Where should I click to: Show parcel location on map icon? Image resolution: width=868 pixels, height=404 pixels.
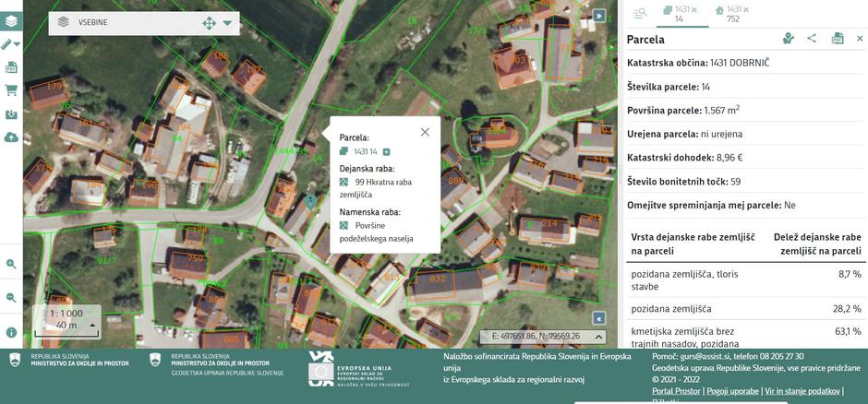point(788,39)
